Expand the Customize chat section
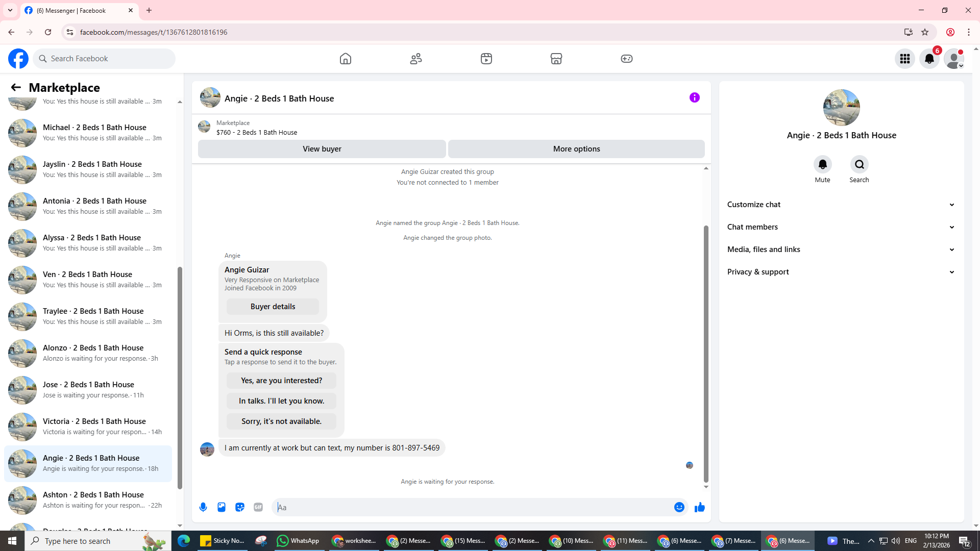The height and width of the screenshot is (551, 980). 841,205
